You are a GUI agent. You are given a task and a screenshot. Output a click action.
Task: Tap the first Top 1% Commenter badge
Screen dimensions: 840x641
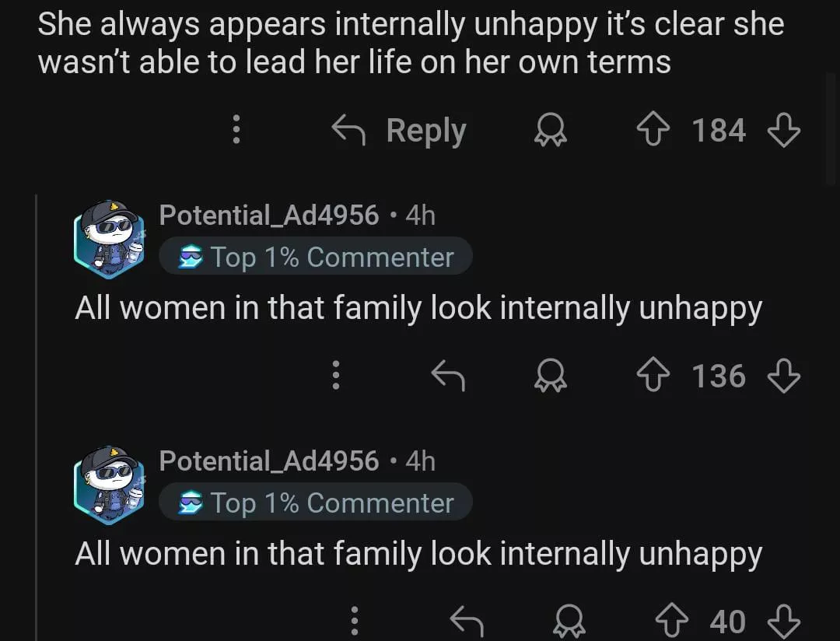pos(316,257)
